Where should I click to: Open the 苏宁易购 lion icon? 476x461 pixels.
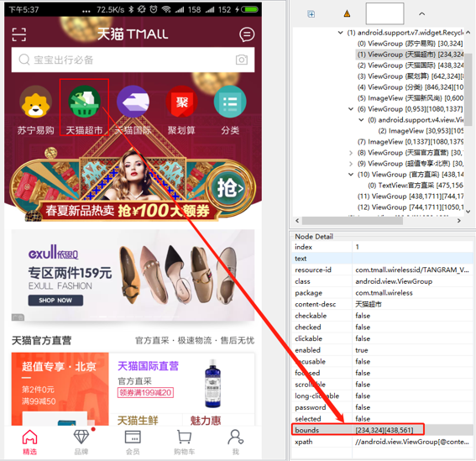pyautogui.click(x=35, y=102)
